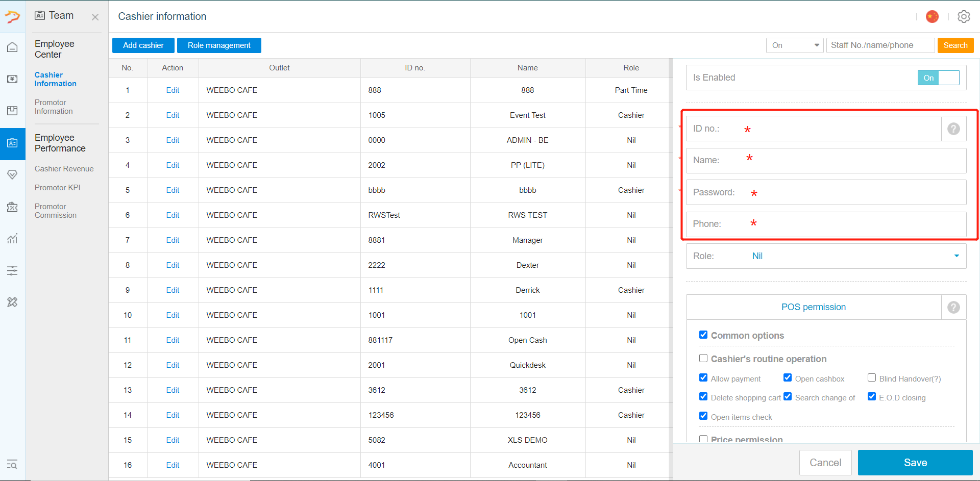Open the coupon ticket icon in sidebar
Screen dimensions: 980x481
pyautogui.click(x=12, y=207)
